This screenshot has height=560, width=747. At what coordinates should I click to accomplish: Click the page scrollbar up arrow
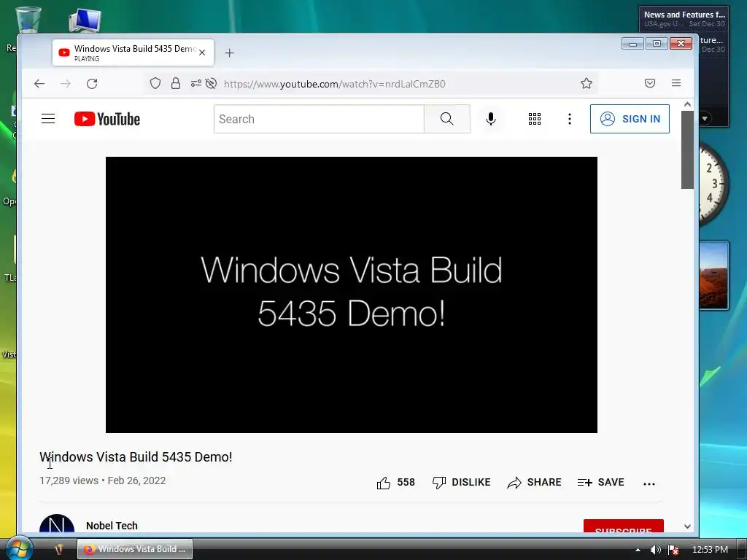coord(687,104)
